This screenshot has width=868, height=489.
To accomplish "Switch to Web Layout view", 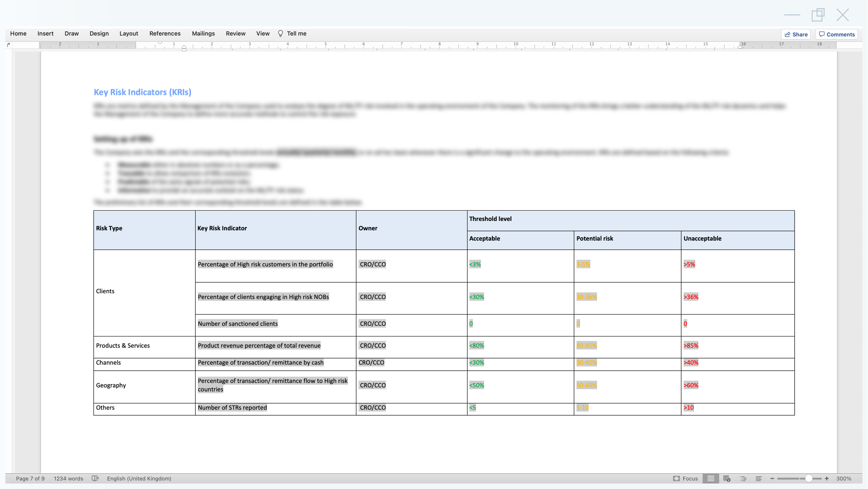I will click(727, 478).
